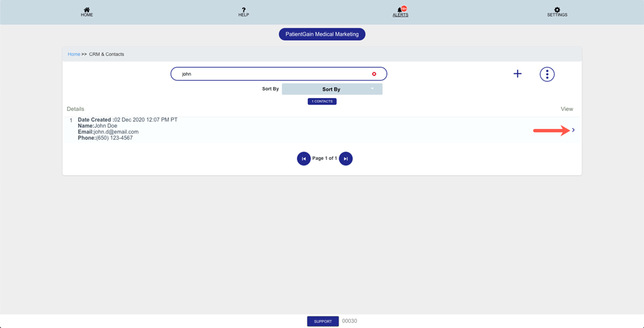This screenshot has width=644, height=328.
Task: Go to Home in top navigation
Action: (x=87, y=12)
